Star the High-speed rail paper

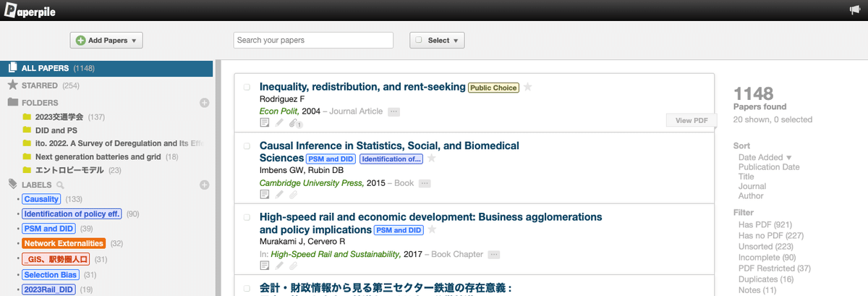click(x=432, y=229)
